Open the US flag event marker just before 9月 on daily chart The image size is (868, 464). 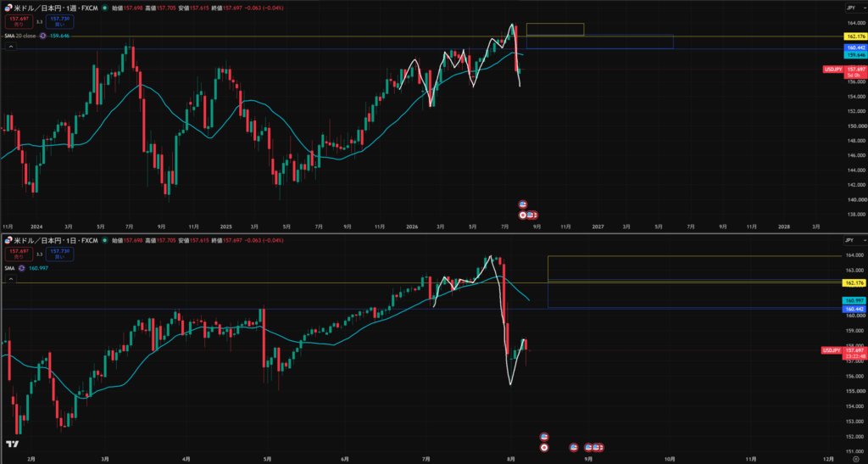pyautogui.click(x=574, y=447)
